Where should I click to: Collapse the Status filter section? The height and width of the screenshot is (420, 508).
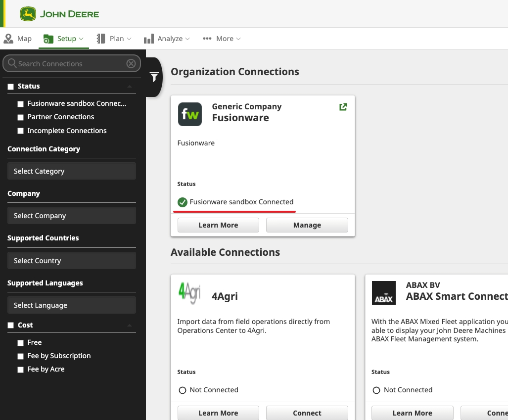click(x=130, y=87)
